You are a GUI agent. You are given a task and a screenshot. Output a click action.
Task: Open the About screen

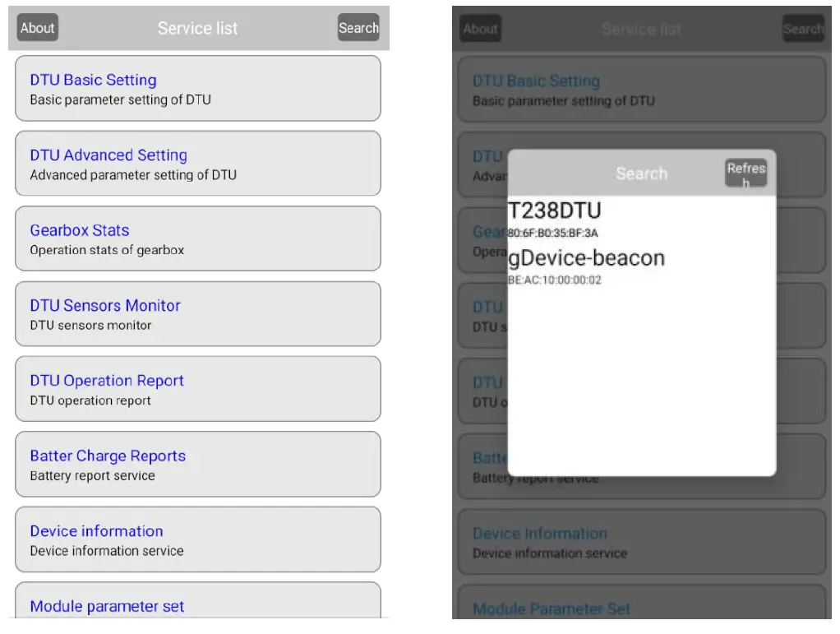pyautogui.click(x=37, y=27)
